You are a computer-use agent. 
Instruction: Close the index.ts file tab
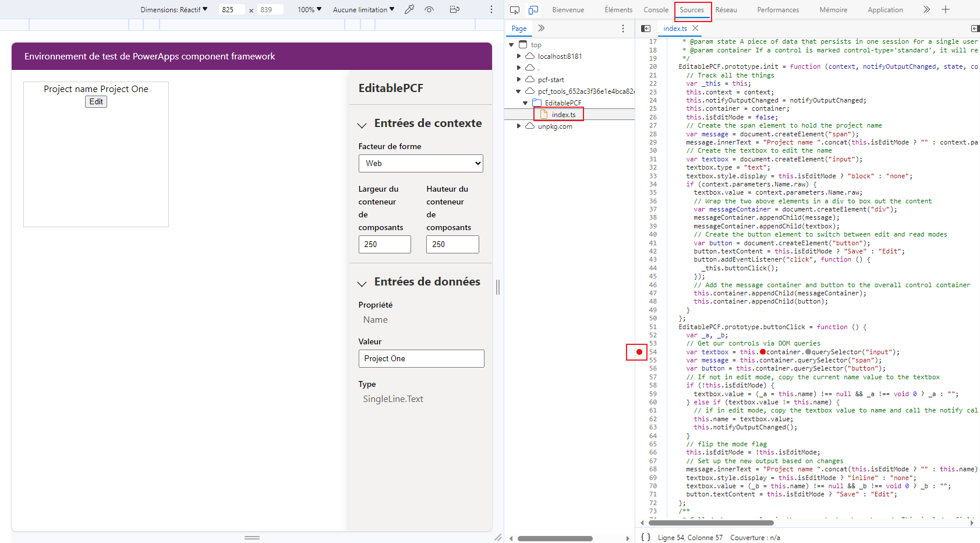[x=695, y=28]
